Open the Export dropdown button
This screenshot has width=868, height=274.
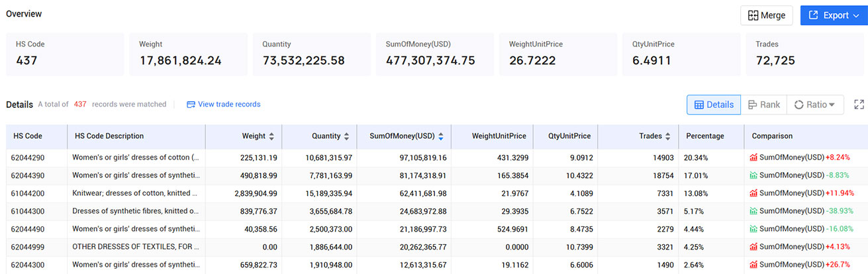(834, 15)
